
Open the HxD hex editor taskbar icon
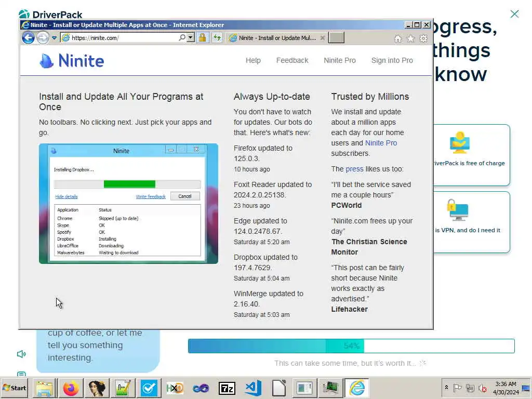click(175, 388)
